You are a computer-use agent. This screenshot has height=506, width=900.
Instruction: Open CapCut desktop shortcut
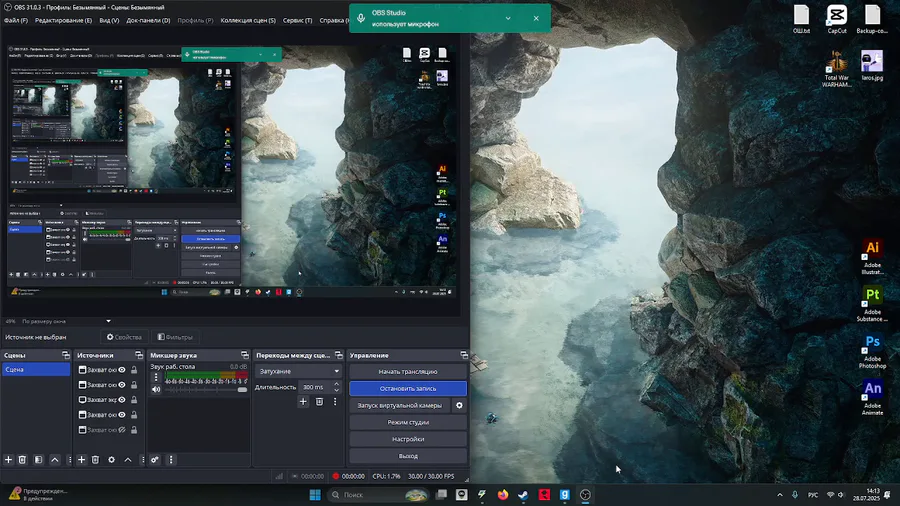pos(837,20)
